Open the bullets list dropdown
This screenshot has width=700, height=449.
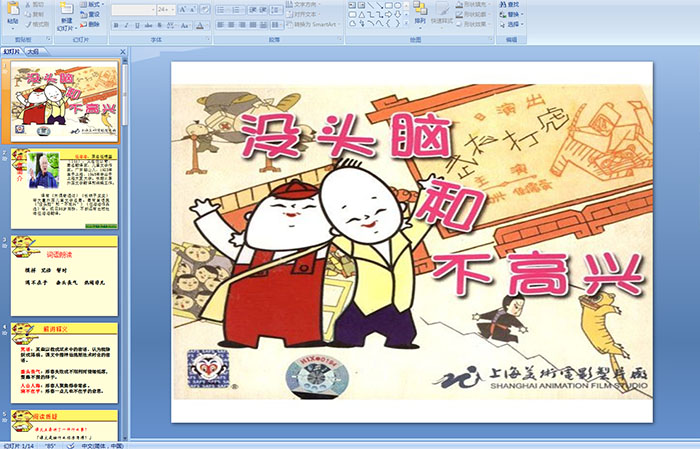223,10
